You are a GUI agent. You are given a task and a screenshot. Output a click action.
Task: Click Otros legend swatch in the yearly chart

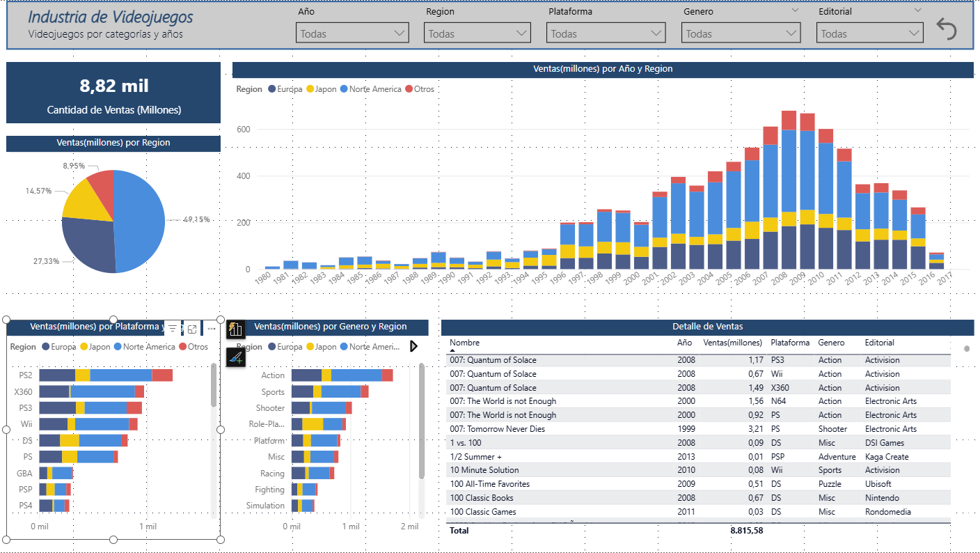coord(409,89)
